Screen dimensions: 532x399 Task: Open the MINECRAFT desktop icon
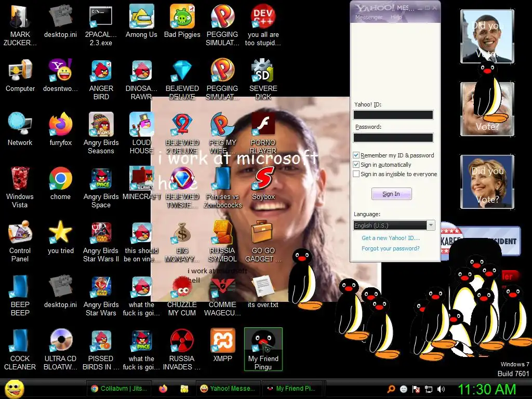click(141, 179)
